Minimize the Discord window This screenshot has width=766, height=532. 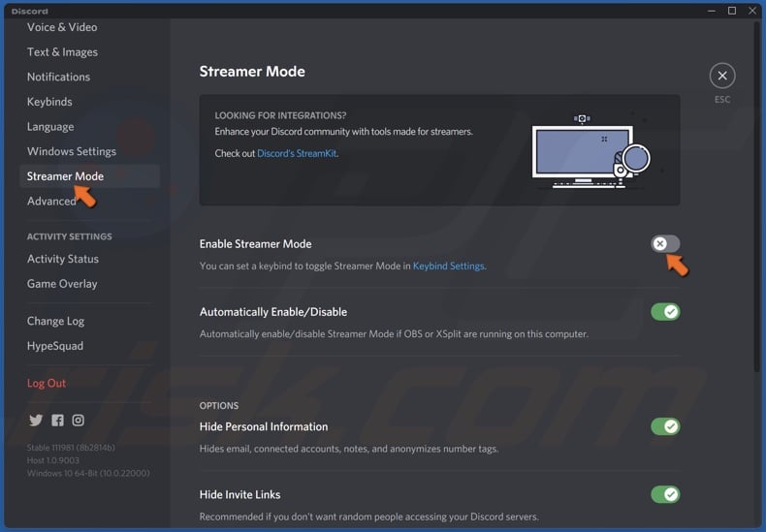tap(712, 11)
